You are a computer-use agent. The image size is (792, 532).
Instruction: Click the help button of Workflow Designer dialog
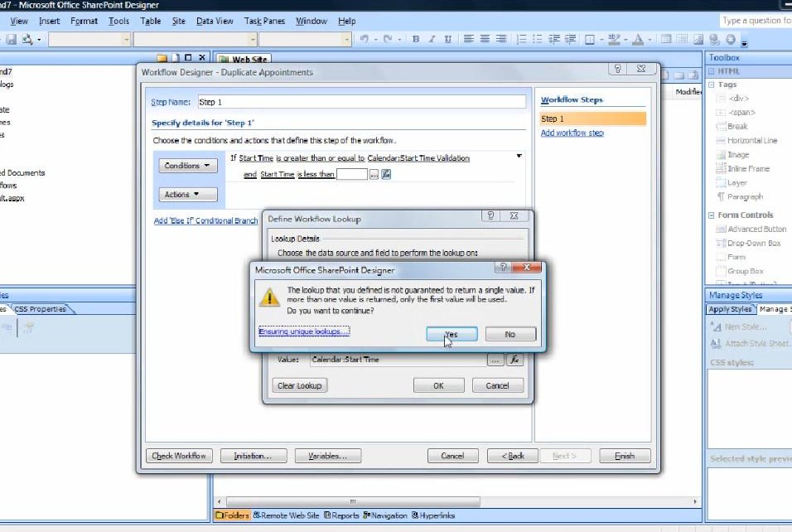[x=617, y=69]
